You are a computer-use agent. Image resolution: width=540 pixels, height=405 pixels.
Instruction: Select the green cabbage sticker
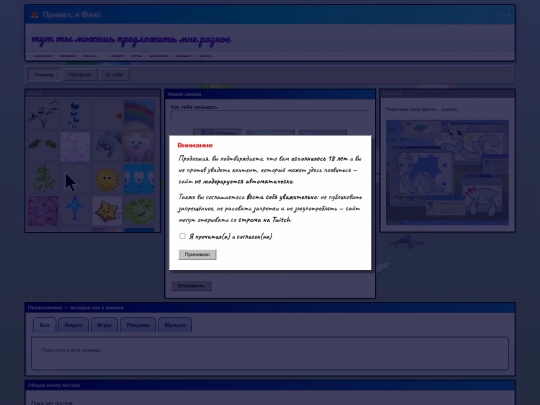click(x=139, y=211)
